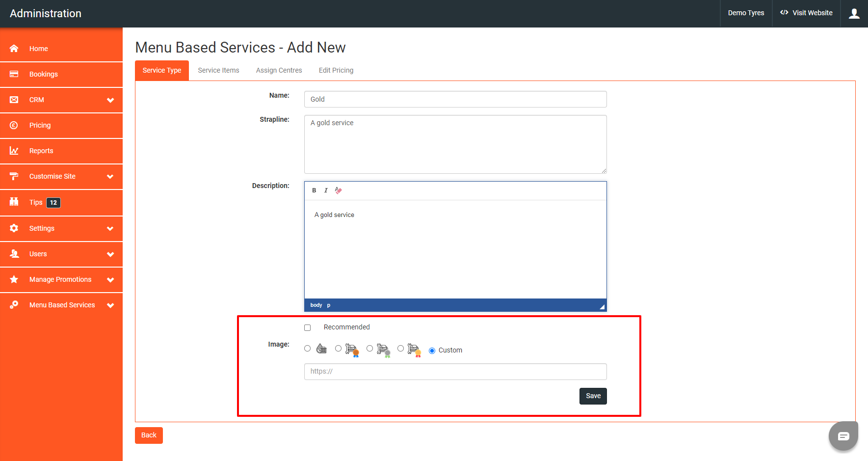This screenshot has width=868, height=461.
Task: Apply italic formatting in the Description editor
Action: [326, 190]
